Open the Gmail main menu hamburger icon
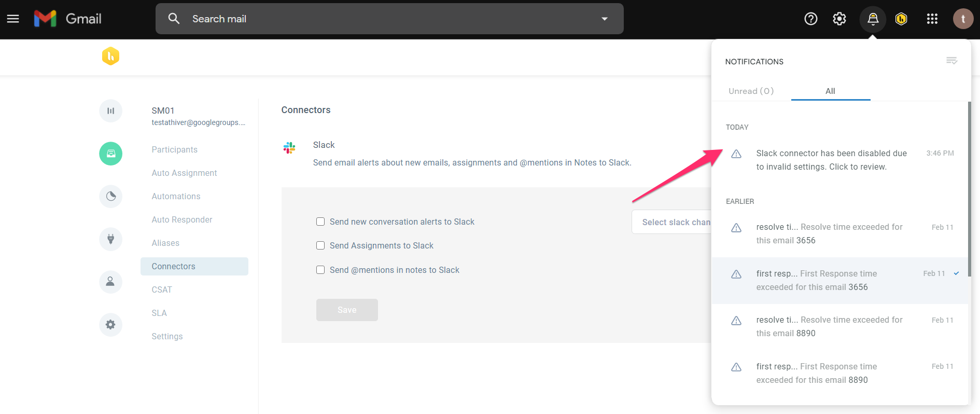This screenshot has height=414, width=980. [13, 19]
